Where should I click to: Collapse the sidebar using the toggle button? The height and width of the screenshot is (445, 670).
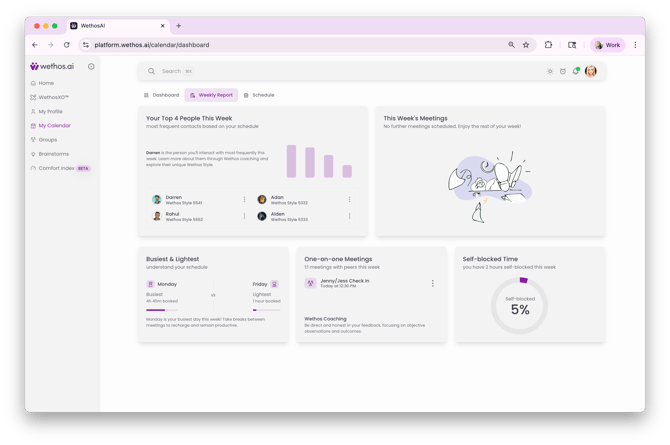click(91, 67)
